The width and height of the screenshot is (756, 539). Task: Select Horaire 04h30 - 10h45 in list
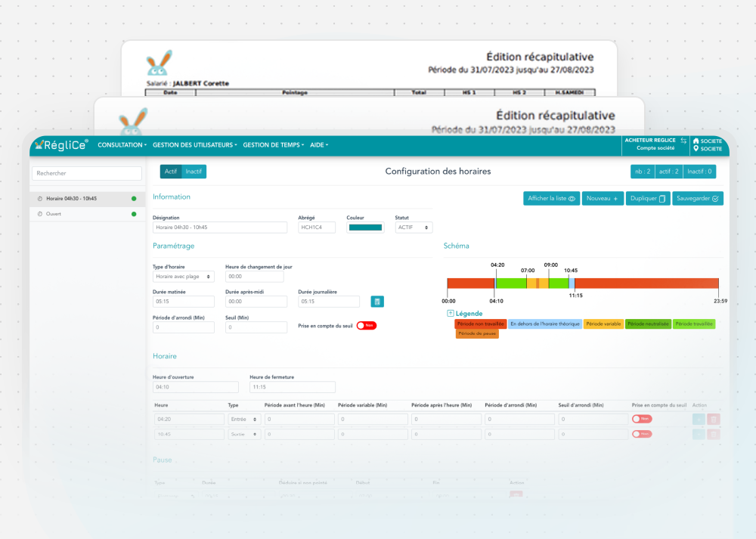87,199
